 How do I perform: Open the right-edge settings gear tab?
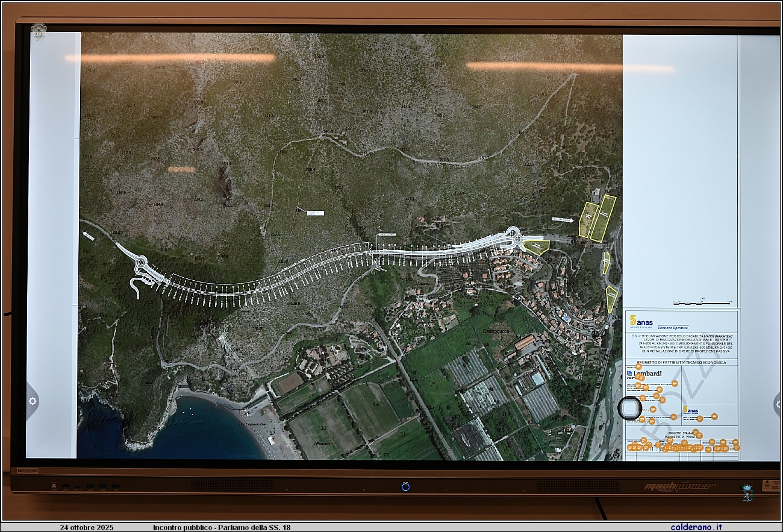pos(778,404)
